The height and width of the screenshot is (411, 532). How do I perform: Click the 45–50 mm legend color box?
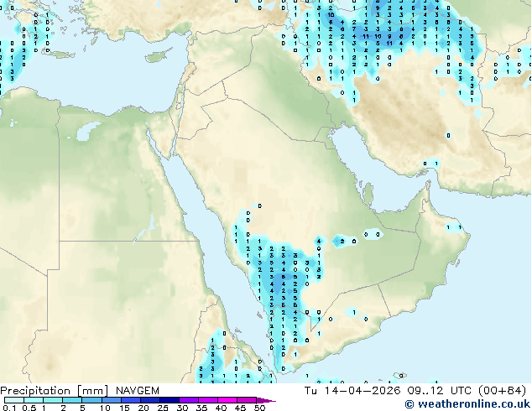(247, 400)
